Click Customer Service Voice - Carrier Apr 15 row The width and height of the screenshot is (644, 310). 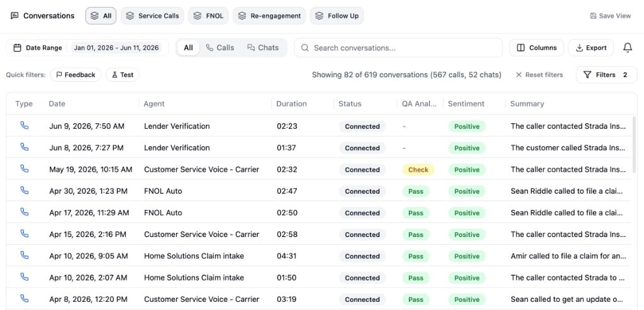202,235
